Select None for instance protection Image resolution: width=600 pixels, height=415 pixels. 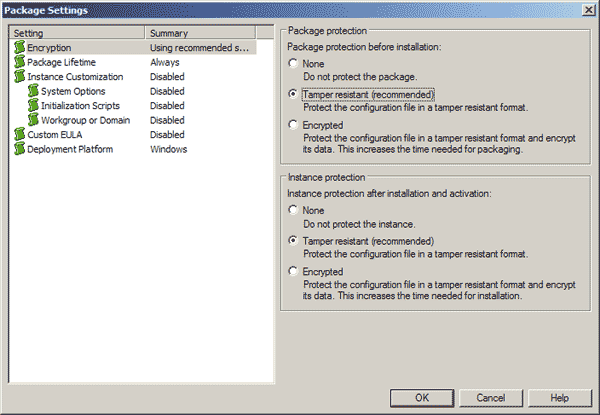pyautogui.click(x=292, y=210)
